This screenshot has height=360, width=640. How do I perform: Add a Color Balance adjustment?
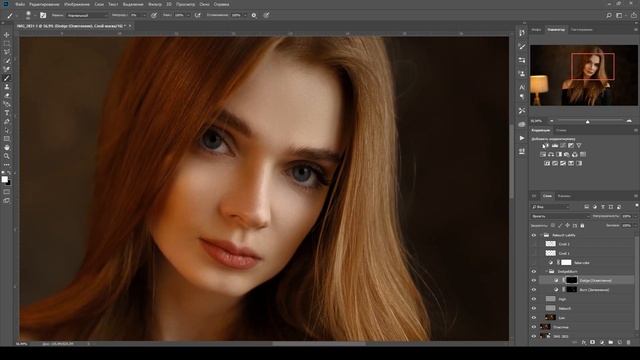551,154
